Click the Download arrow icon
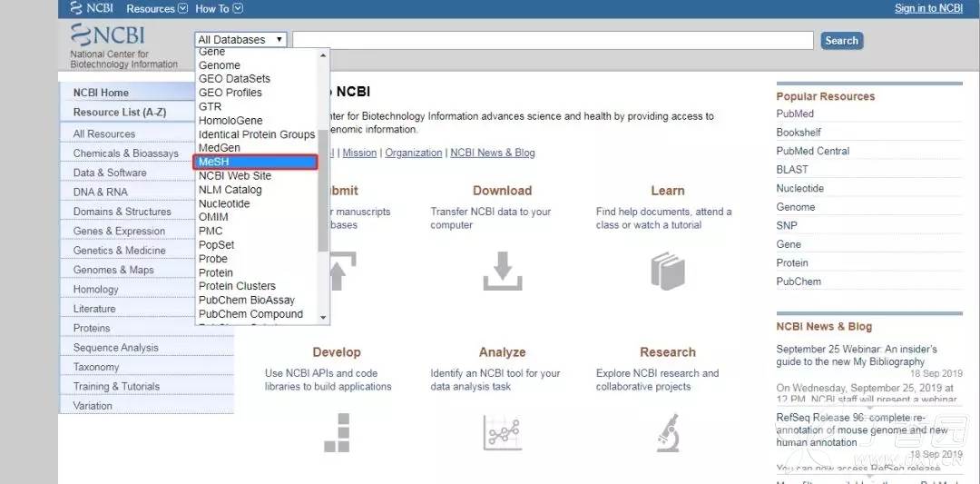 click(x=502, y=271)
